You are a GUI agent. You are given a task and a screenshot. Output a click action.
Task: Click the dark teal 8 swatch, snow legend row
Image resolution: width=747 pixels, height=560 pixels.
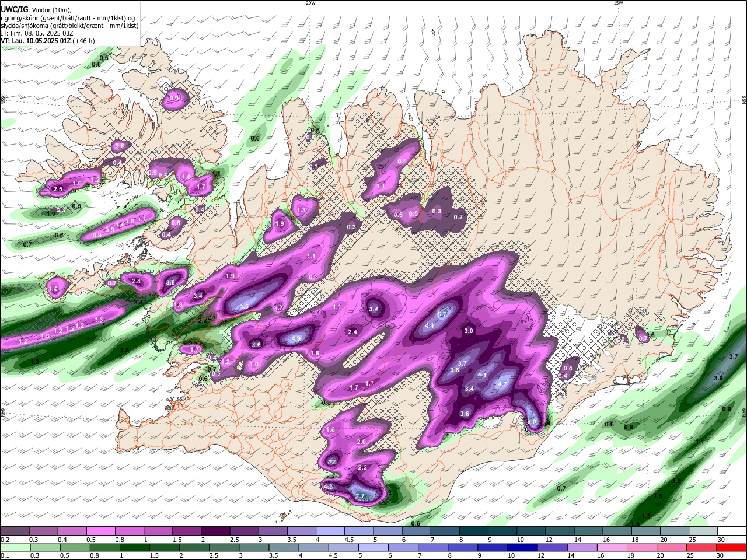(x=474, y=531)
